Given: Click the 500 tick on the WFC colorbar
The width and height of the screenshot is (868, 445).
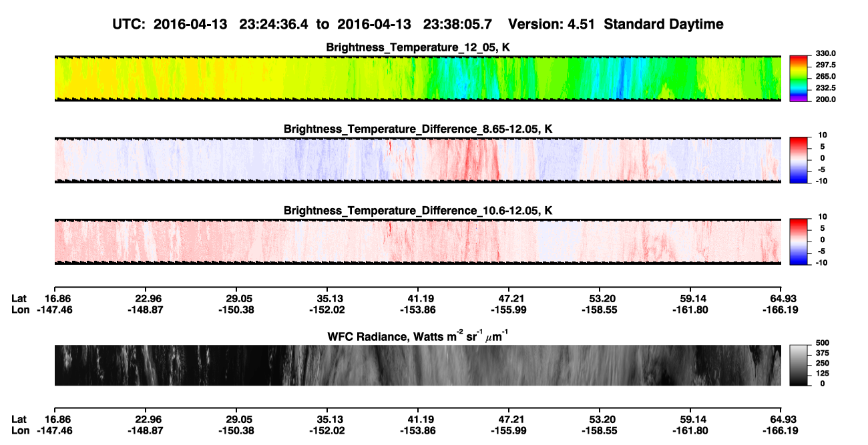Looking at the screenshot, I should (823, 344).
